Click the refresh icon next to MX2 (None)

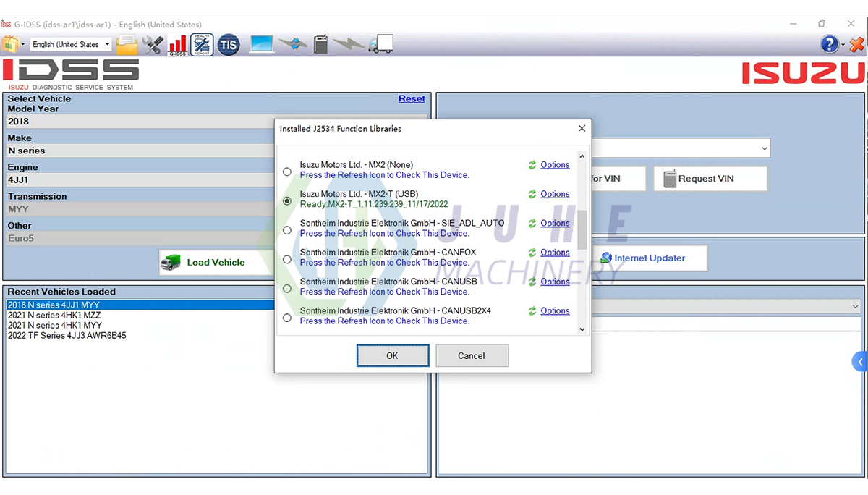[533, 164]
